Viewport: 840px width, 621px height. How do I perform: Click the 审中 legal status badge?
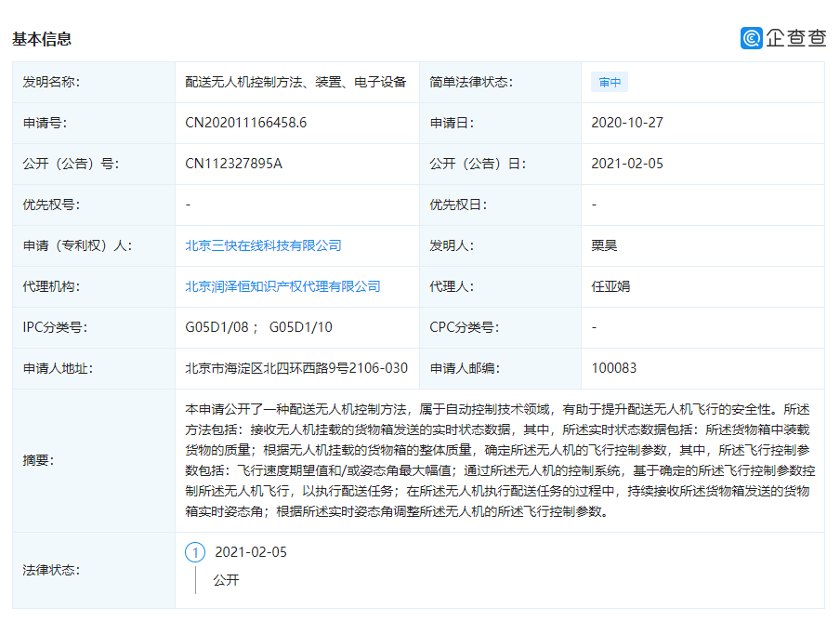click(x=610, y=82)
